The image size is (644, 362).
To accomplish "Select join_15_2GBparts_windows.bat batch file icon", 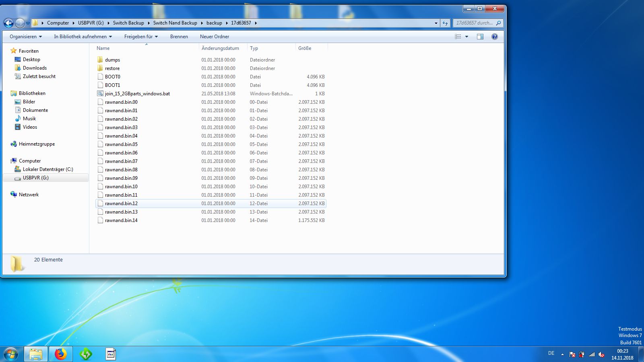I will 100,93.
